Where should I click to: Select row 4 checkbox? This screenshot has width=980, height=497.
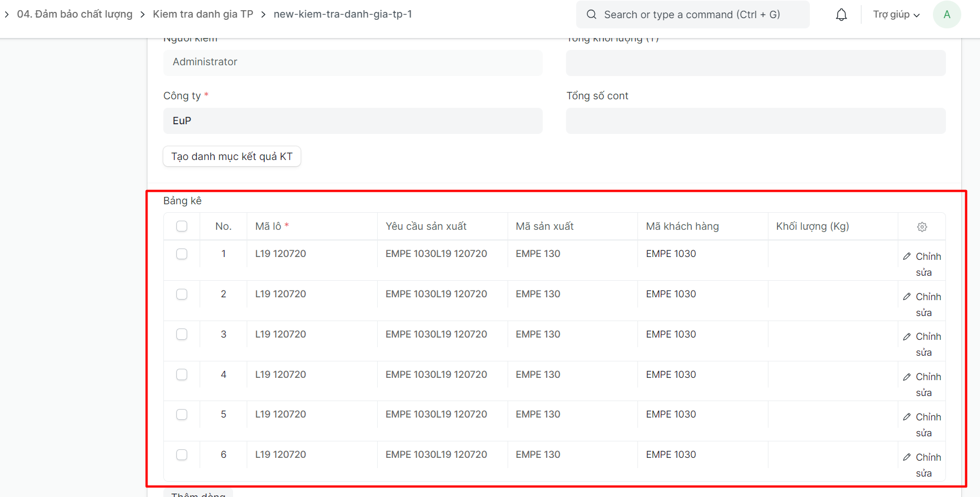click(181, 374)
